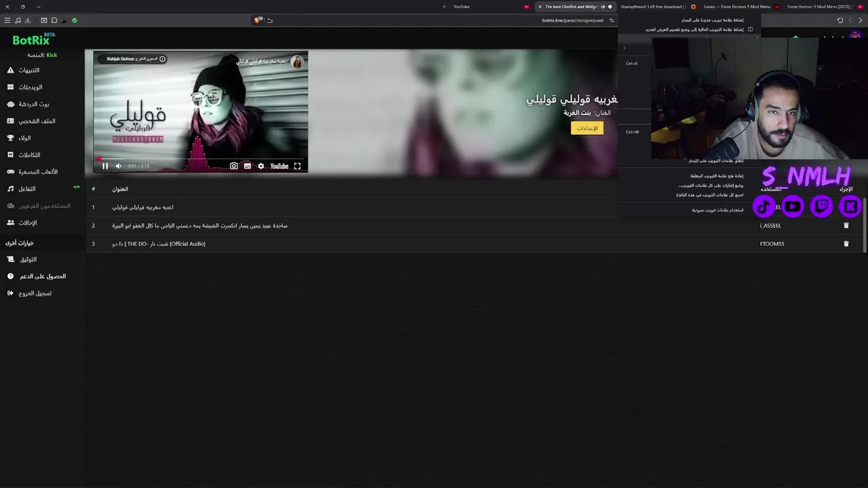Switch to the YouTube browser tab

490,7
